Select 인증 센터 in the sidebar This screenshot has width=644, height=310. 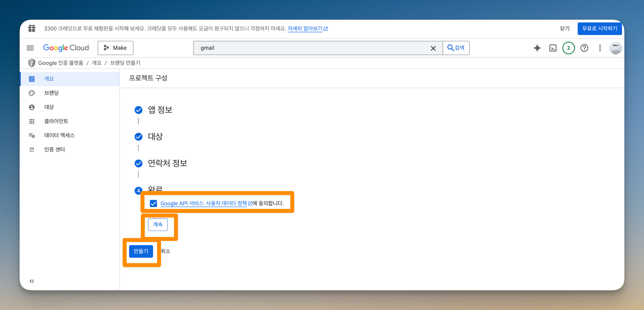tap(70, 149)
